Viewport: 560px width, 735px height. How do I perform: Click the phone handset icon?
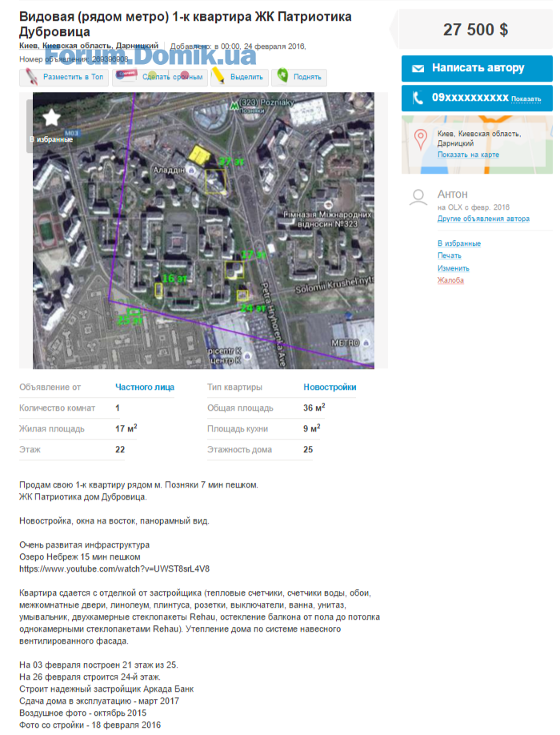418,98
